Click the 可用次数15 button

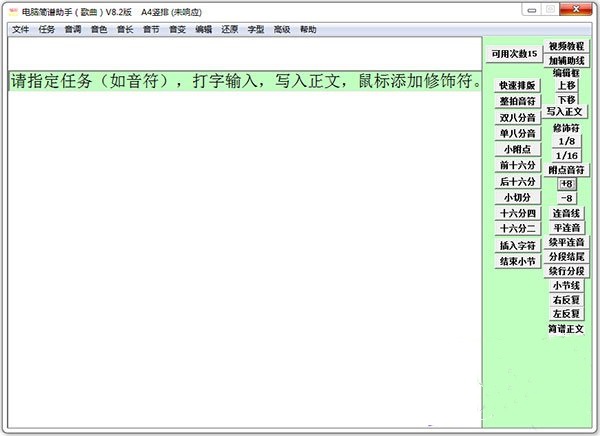pos(514,54)
